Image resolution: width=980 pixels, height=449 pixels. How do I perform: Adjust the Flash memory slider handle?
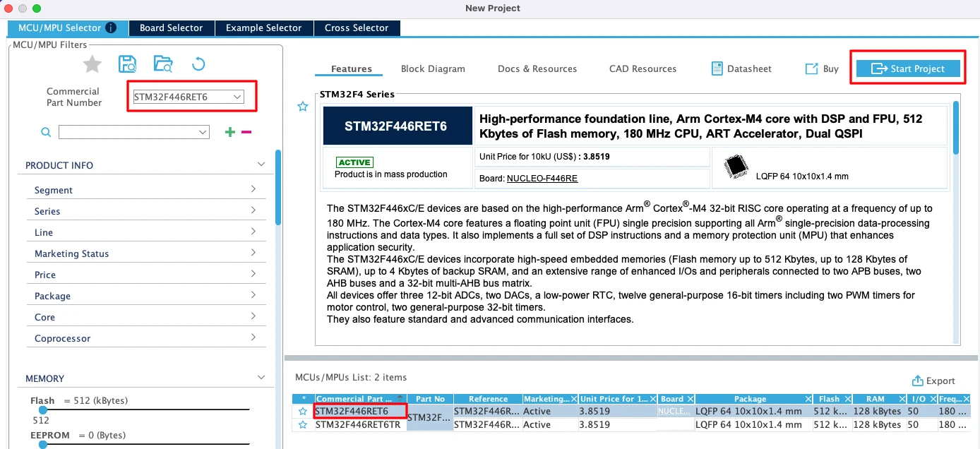pos(43,409)
